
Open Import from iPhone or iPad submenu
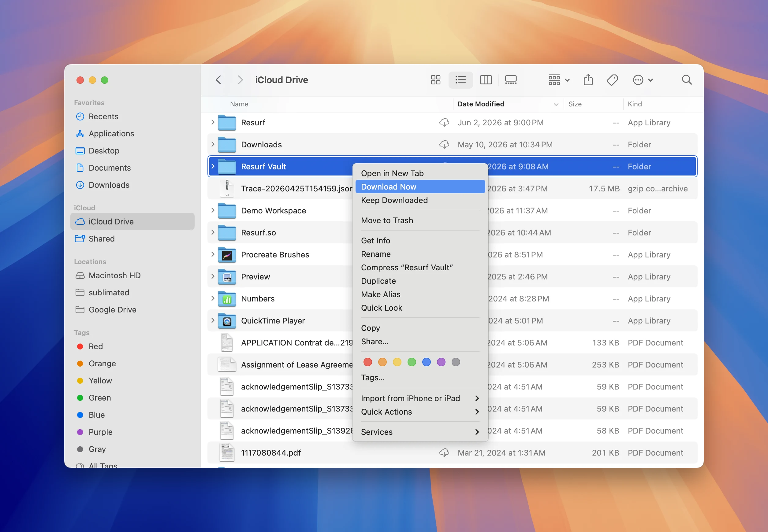(420, 398)
